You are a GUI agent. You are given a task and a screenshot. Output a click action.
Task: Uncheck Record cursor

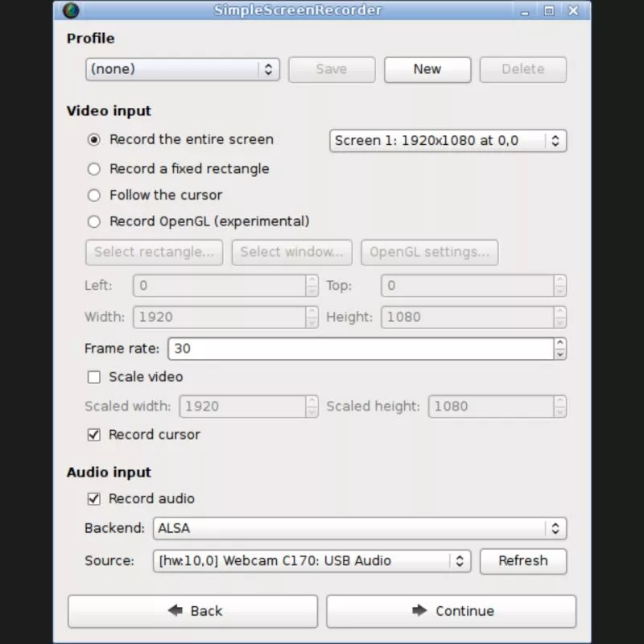click(x=94, y=435)
